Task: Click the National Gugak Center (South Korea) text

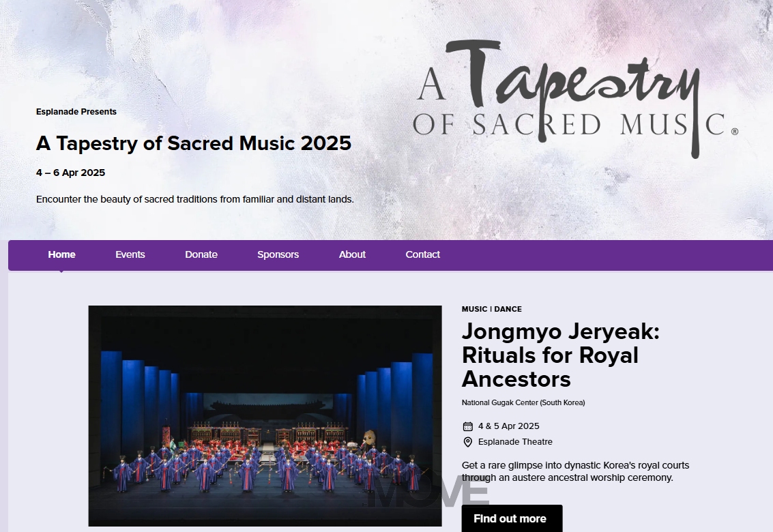Action: click(x=523, y=403)
